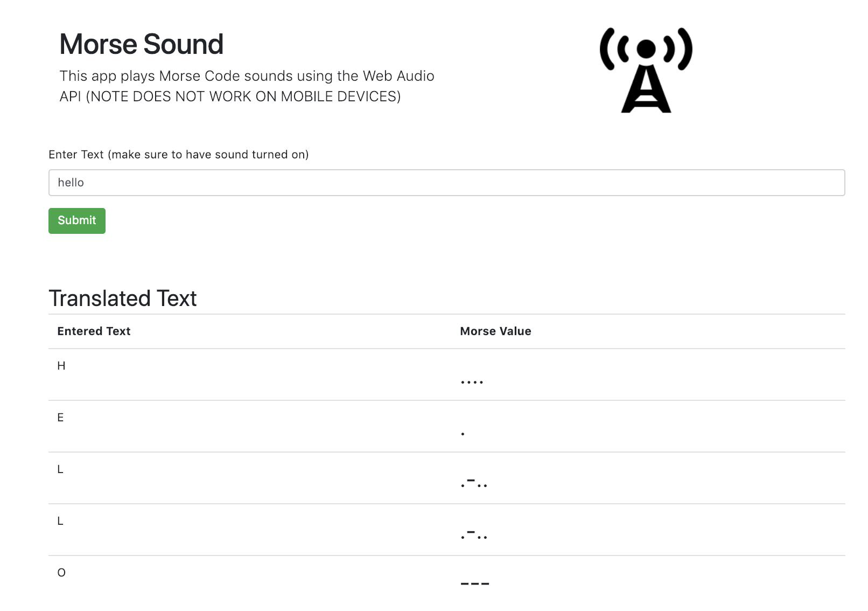Image resolution: width=868 pixels, height=611 pixels.
Task: Select the O letter cell in the table
Action: click(61, 573)
